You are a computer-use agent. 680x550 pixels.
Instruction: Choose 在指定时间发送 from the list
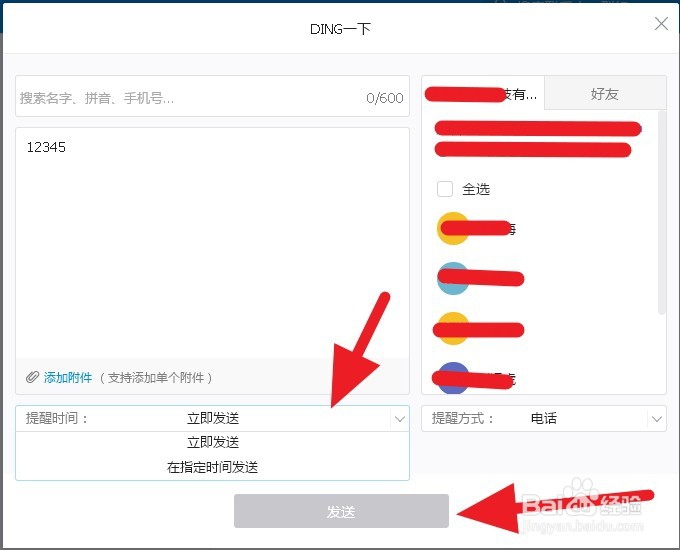[x=212, y=467]
